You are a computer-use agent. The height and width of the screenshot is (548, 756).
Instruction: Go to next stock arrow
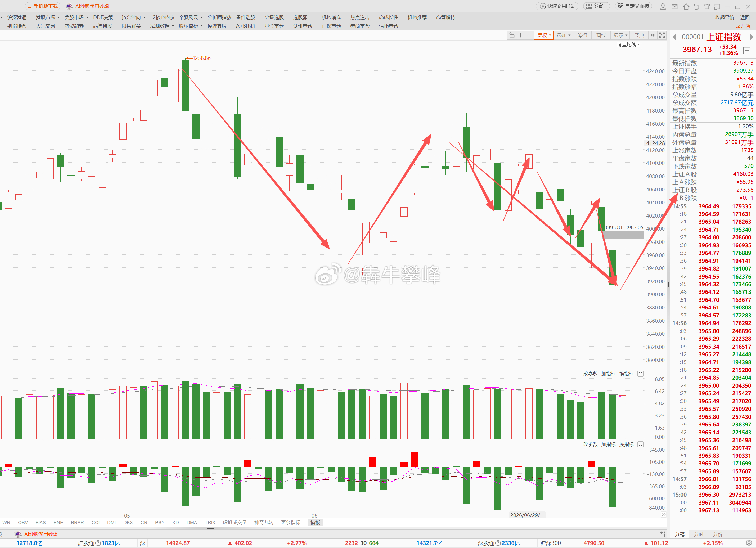(x=752, y=37)
